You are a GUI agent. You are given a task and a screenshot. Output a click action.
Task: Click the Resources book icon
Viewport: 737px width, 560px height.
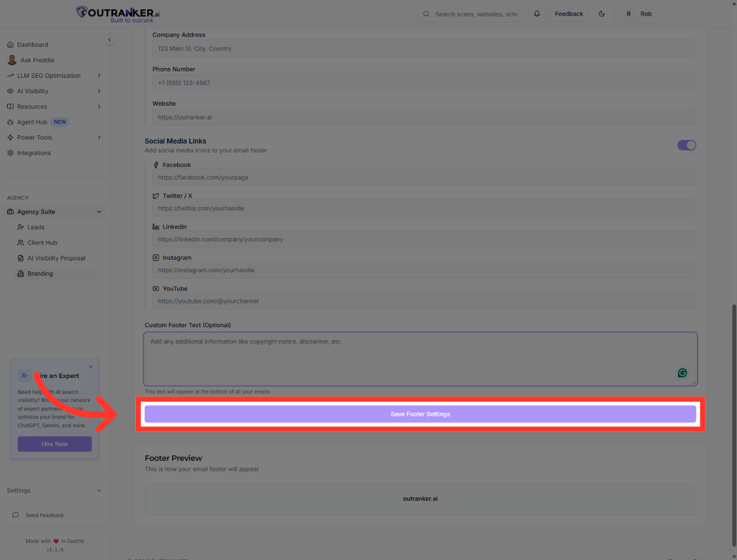(x=10, y=107)
